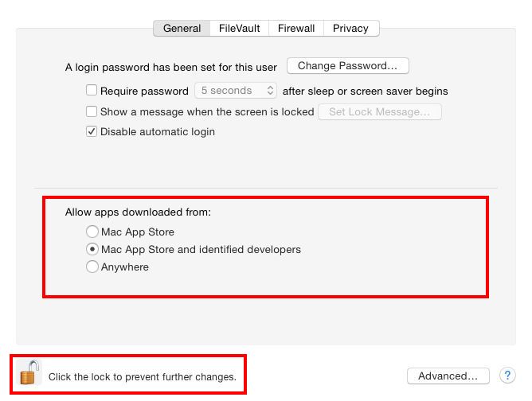This screenshot has width=532, height=401.
Task: Click the Set Lock Message button
Action: (x=379, y=112)
